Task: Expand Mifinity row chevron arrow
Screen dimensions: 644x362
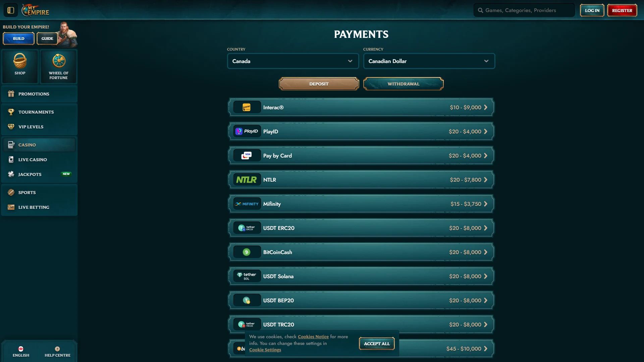Action: click(x=486, y=204)
